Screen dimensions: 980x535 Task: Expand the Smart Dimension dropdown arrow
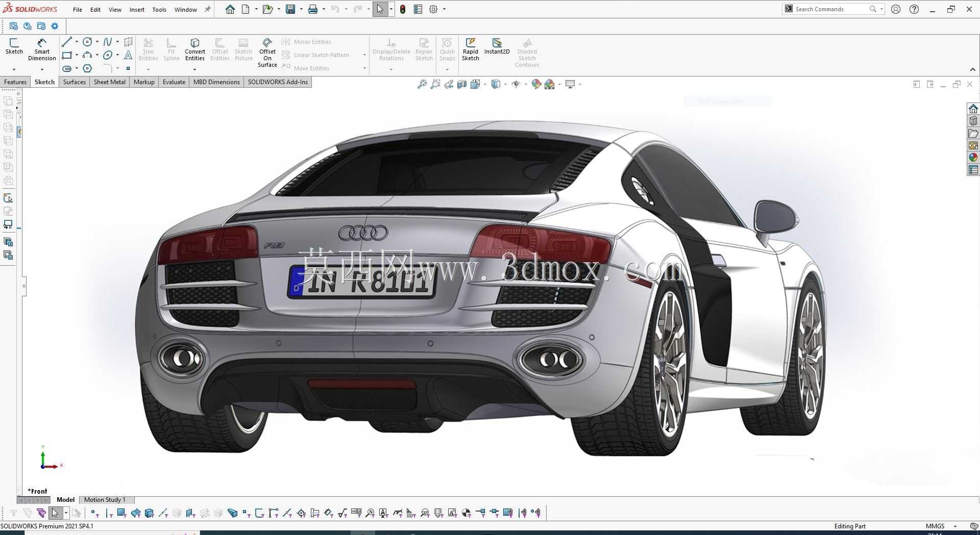pos(42,69)
